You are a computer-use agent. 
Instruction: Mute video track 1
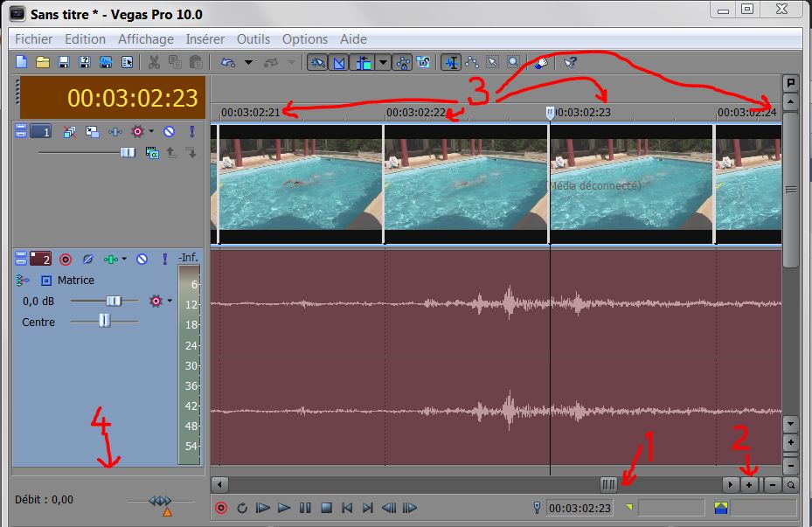point(169,132)
